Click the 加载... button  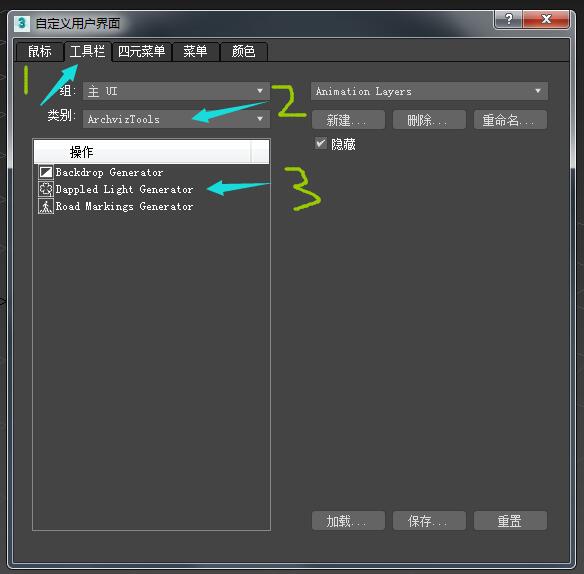[x=348, y=520]
